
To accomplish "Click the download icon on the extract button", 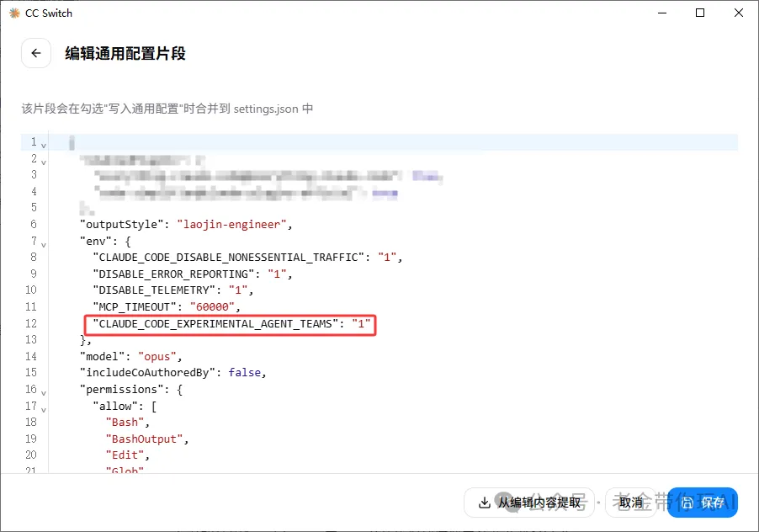I will point(485,503).
